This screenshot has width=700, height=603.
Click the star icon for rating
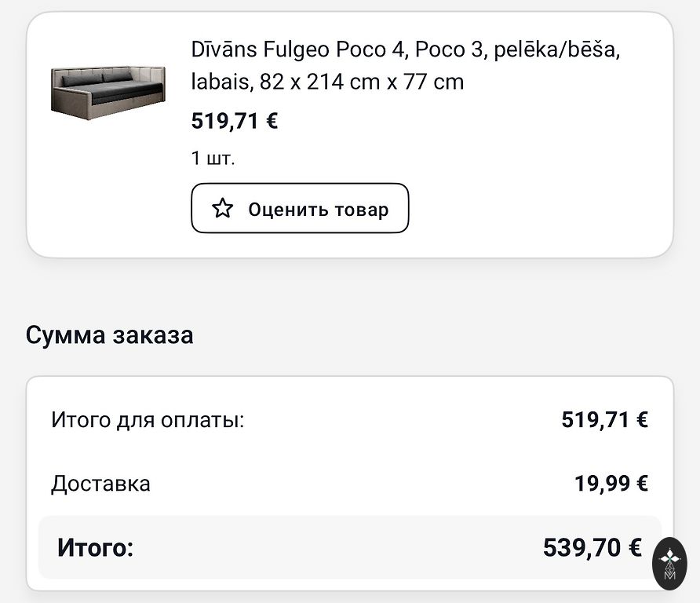click(223, 209)
